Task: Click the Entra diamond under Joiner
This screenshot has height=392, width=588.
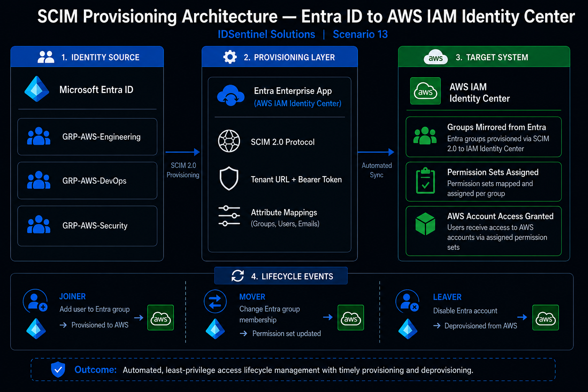Action: 36,329
